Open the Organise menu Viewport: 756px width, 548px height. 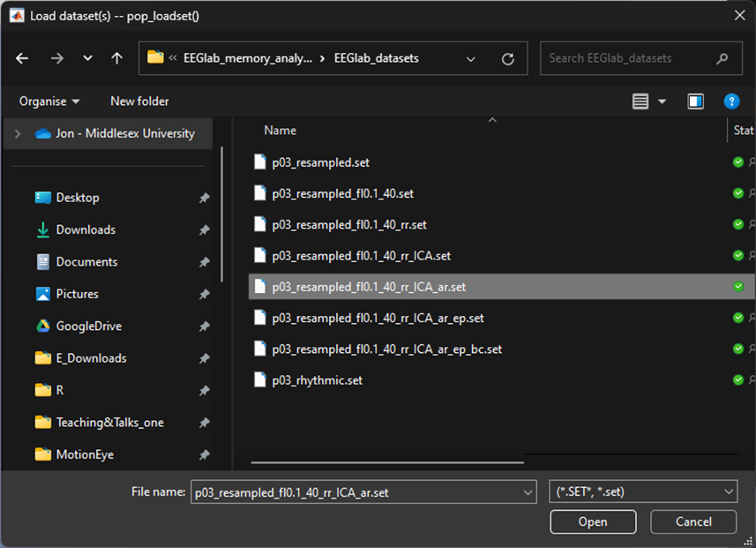coord(49,101)
